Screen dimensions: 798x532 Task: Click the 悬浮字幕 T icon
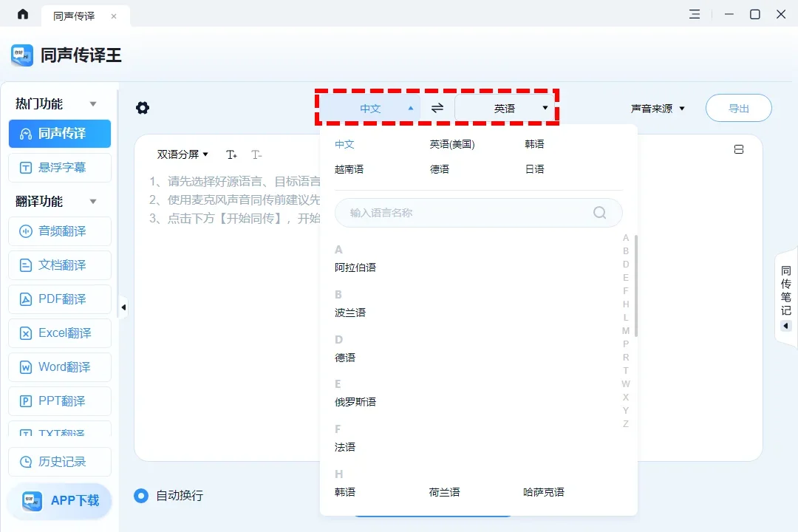25,168
